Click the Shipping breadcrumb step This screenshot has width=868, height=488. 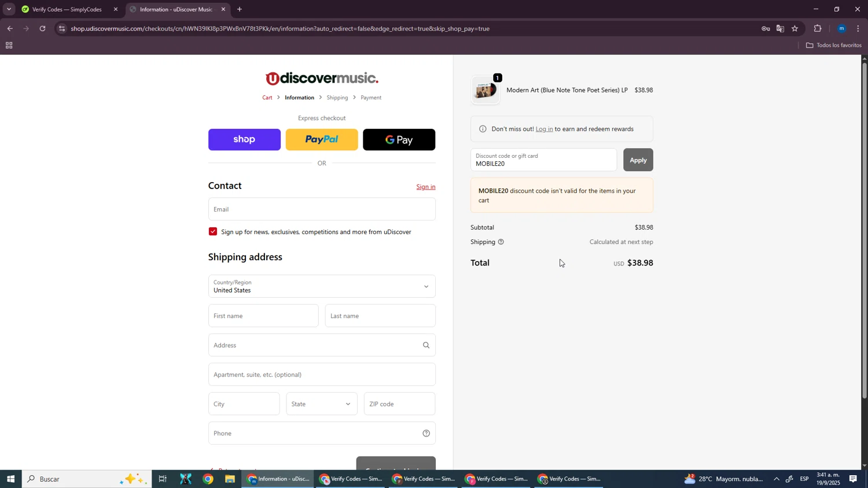[337, 98]
